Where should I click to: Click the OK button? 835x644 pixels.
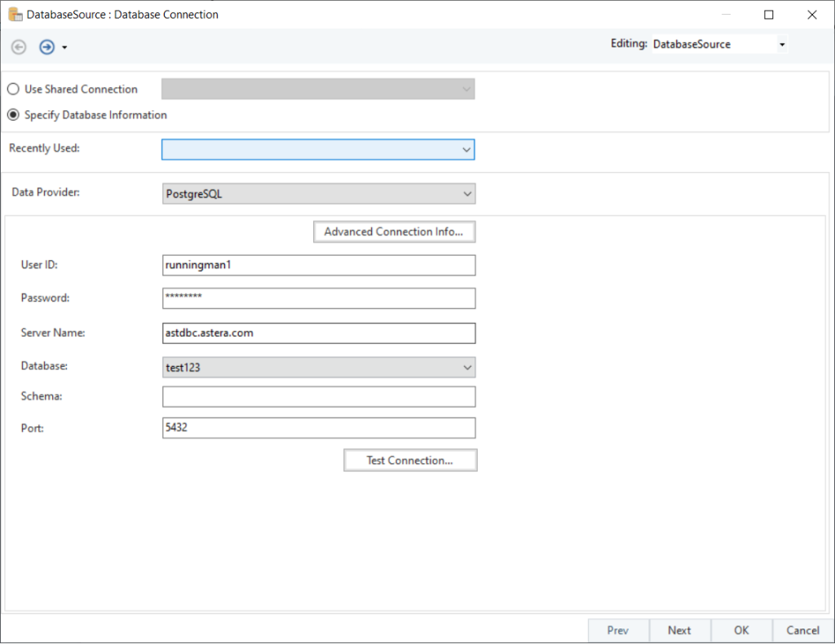point(741,630)
